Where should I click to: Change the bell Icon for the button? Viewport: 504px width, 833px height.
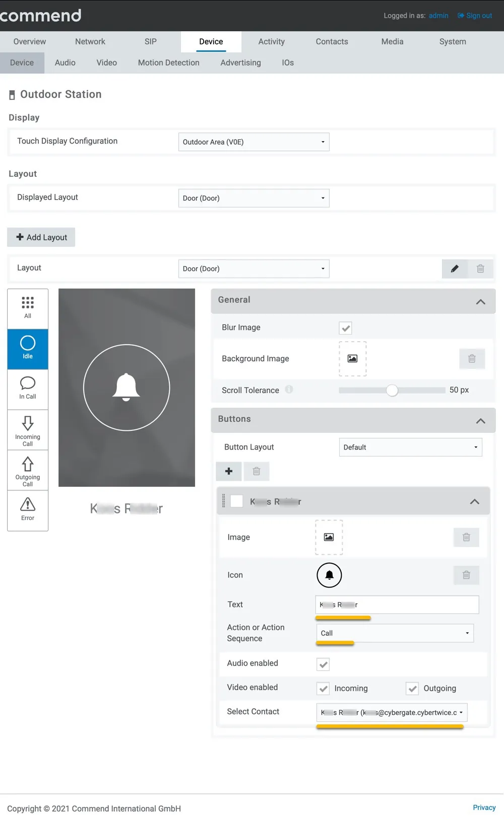329,575
